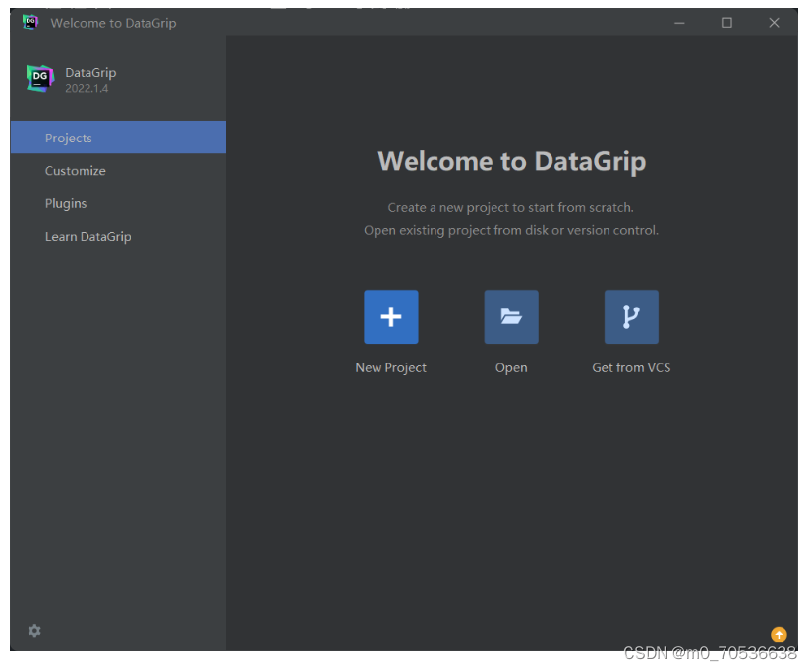The image size is (812, 671).
Task: Click the DataGrip 2022.1.4 version text
Action: [x=87, y=89]
